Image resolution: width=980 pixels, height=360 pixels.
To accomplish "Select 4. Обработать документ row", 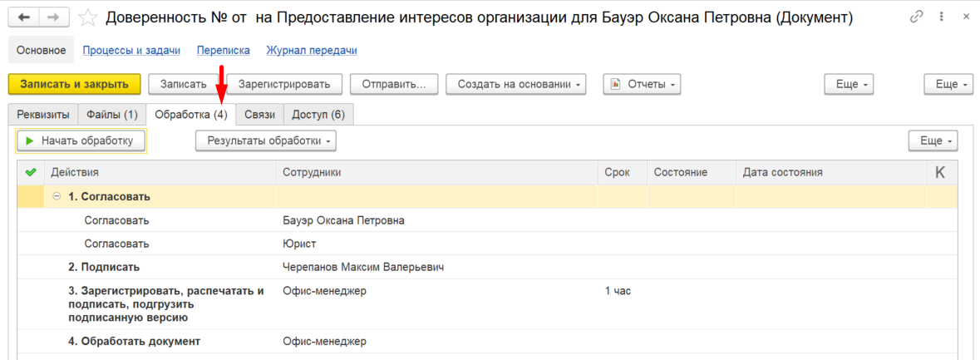I will tap(487, 341).
